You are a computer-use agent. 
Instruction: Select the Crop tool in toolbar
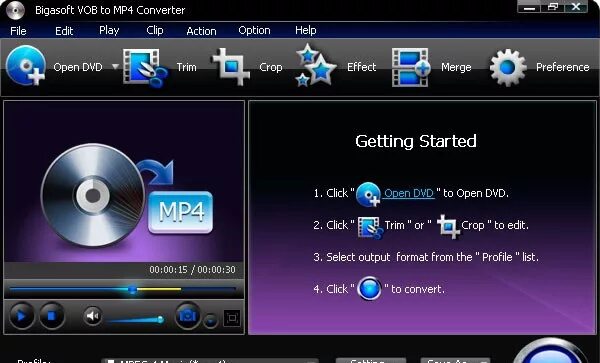248,67
